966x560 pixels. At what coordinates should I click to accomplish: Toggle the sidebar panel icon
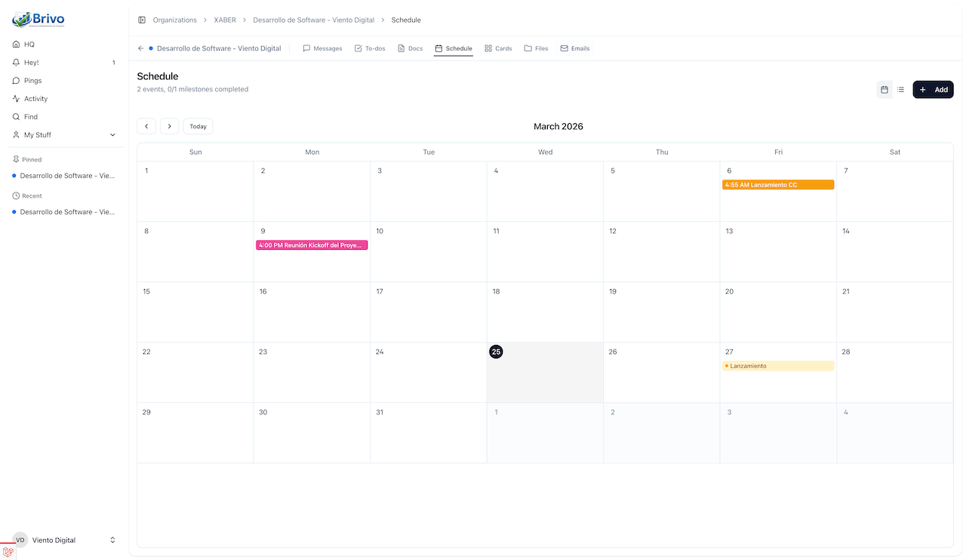[142, 20]
